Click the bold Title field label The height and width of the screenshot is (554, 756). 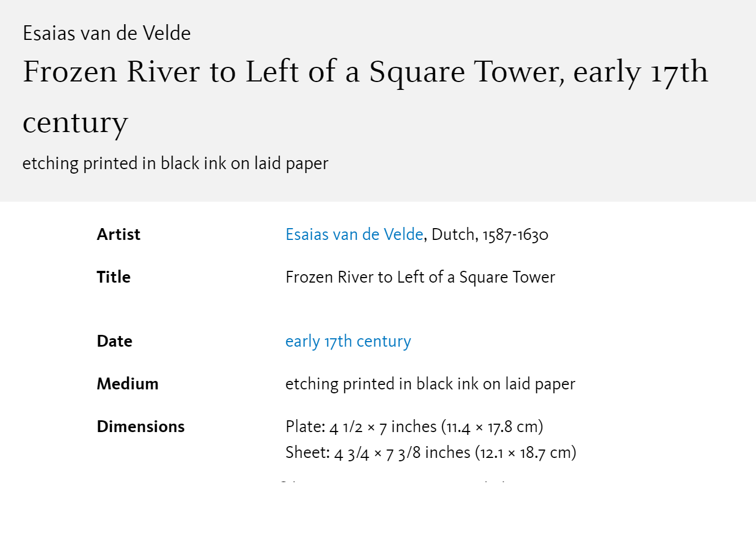(x=114, y=277)
